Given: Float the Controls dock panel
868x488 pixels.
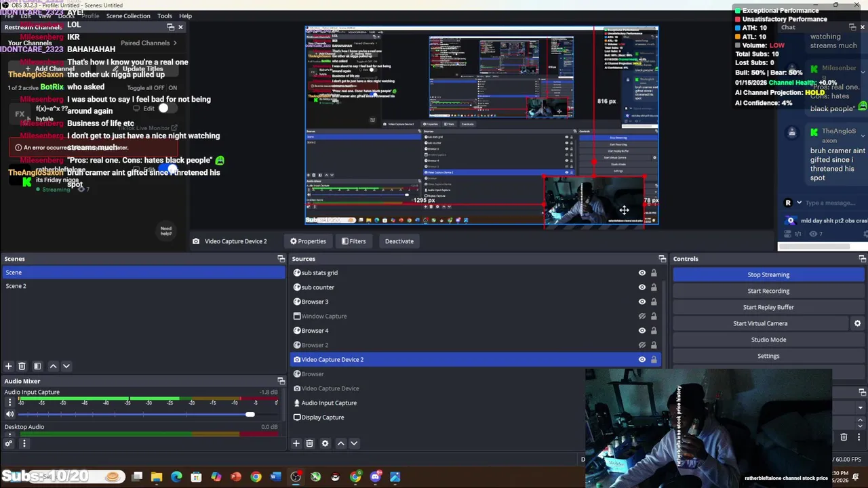Looking at the screenshot, I should [x=862, y=259].
